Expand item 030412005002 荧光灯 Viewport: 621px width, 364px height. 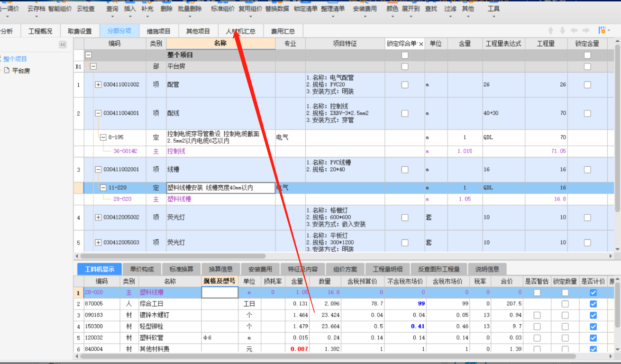click(x=99, y=218)
